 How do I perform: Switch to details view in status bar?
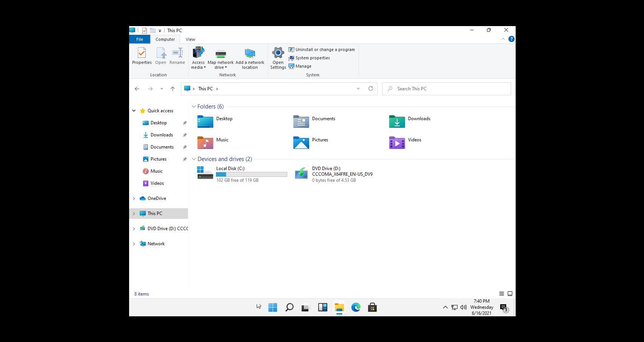[x=502, y=293]
